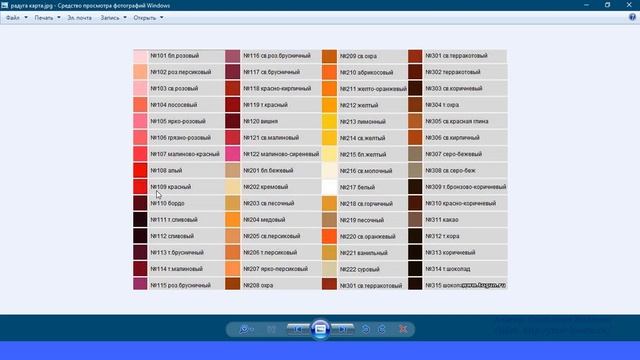Click the label №102 роз.персиковый
The image size is (640, 360).
coord(181,72)
